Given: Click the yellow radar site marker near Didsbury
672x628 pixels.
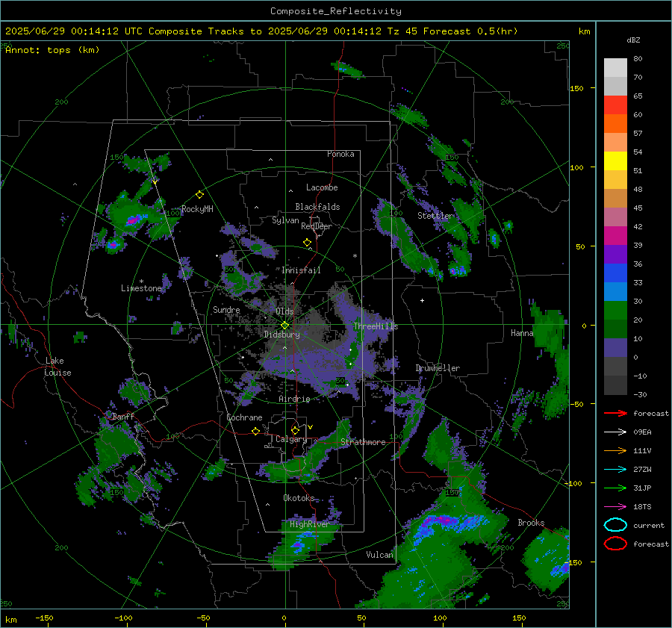Looking at the screenshot, I should coord(284,326).
